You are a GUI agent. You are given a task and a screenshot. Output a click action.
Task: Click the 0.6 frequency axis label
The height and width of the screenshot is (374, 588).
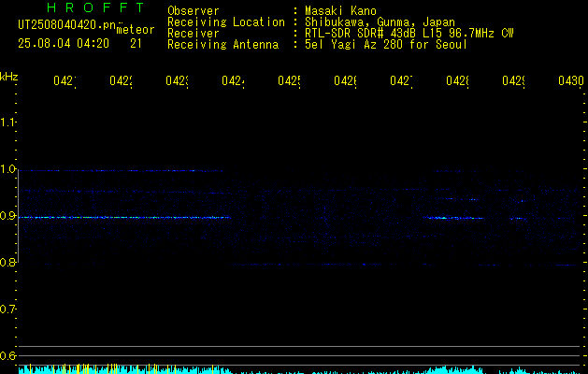[7, 355]
